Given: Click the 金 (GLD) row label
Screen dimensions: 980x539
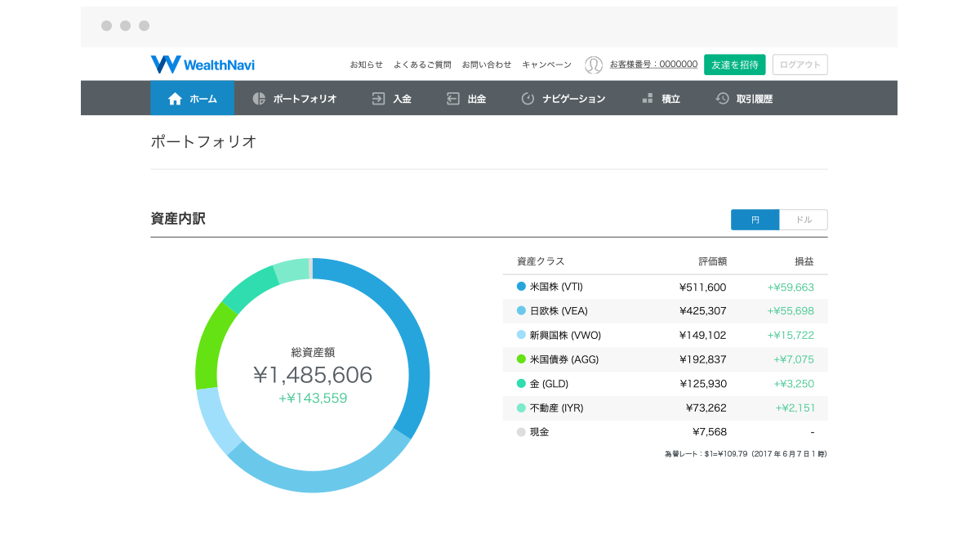Looking at the screenshot, I should pyautogui.click(x=549, y=383).
